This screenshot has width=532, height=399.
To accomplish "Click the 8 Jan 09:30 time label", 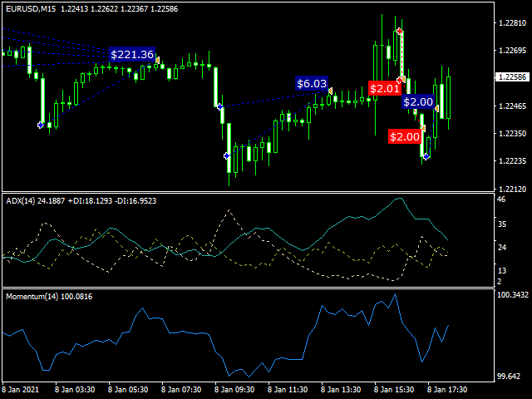I will 234,390.
